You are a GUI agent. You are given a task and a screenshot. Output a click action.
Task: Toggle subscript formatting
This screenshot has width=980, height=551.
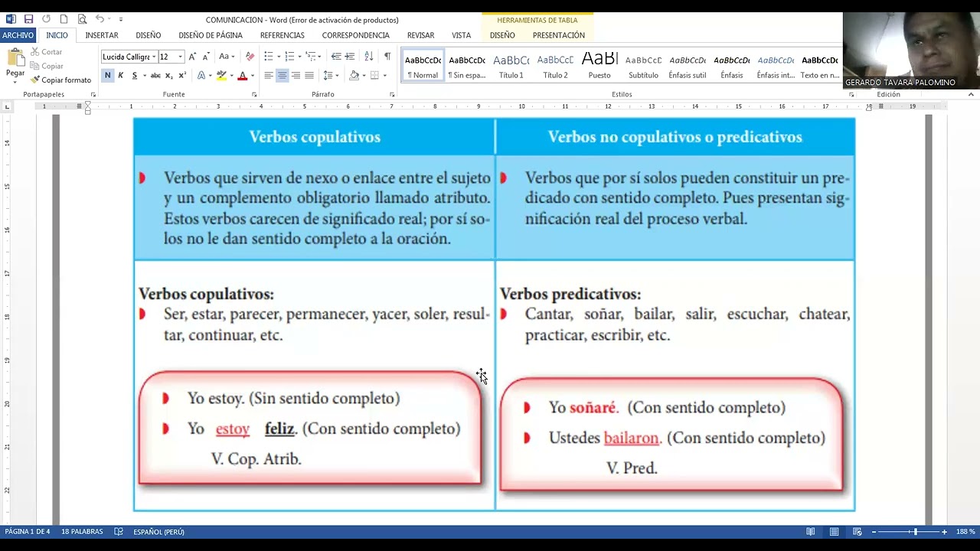(x=169, y=76)
